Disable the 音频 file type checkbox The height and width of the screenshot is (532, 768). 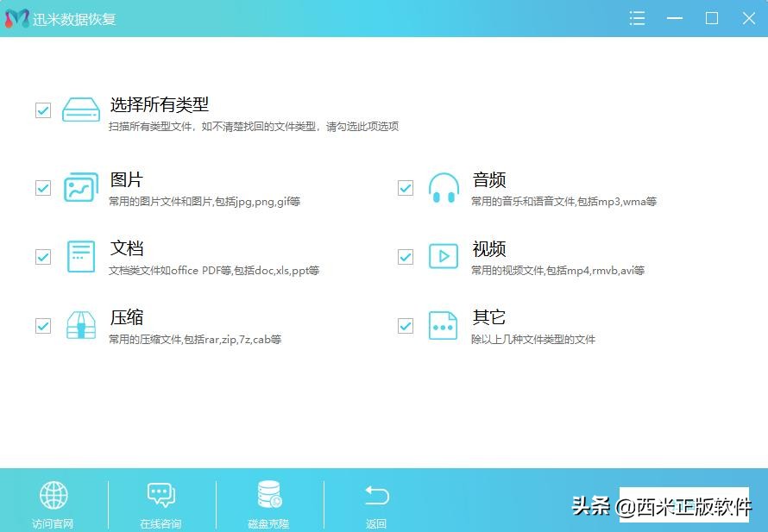tap(405, 187)
